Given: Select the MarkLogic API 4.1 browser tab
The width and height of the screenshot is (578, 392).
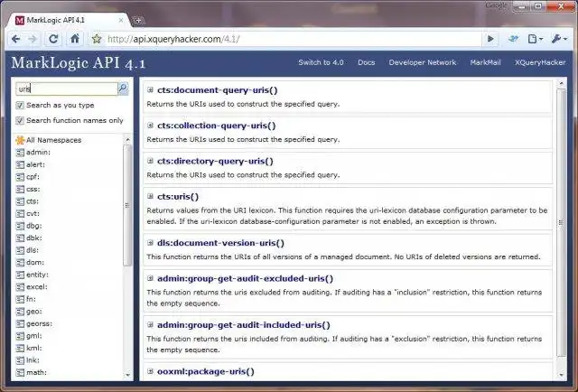Looking at the screenshot, I should coord(69,20).
